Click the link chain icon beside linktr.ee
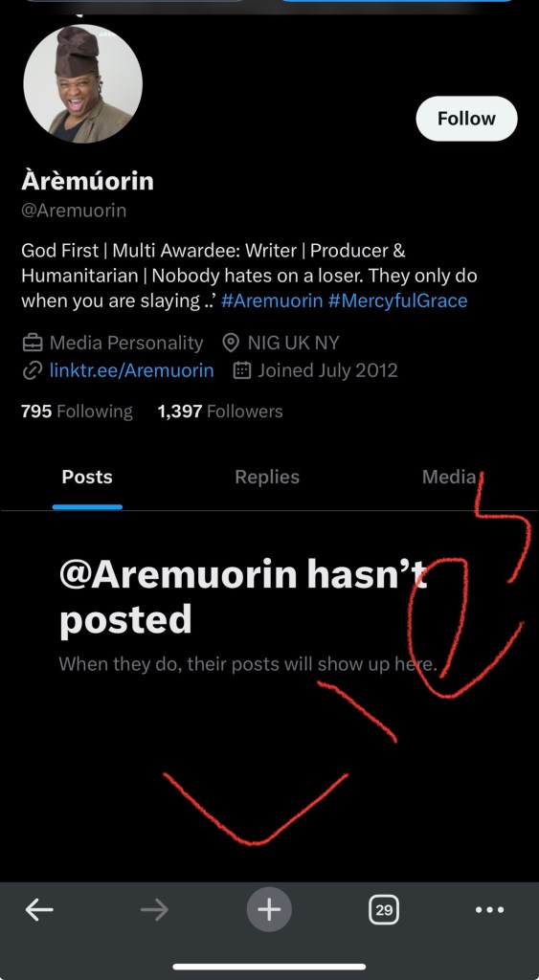Image resolution: width=539 pixels, height=980 pixels. click(x=32, y=370)
